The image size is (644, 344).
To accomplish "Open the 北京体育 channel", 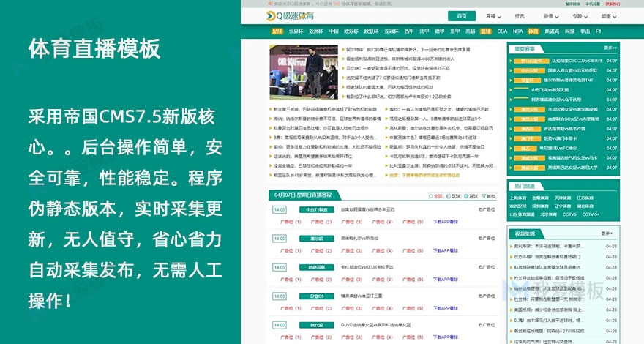I will click(x=549, y=214).
